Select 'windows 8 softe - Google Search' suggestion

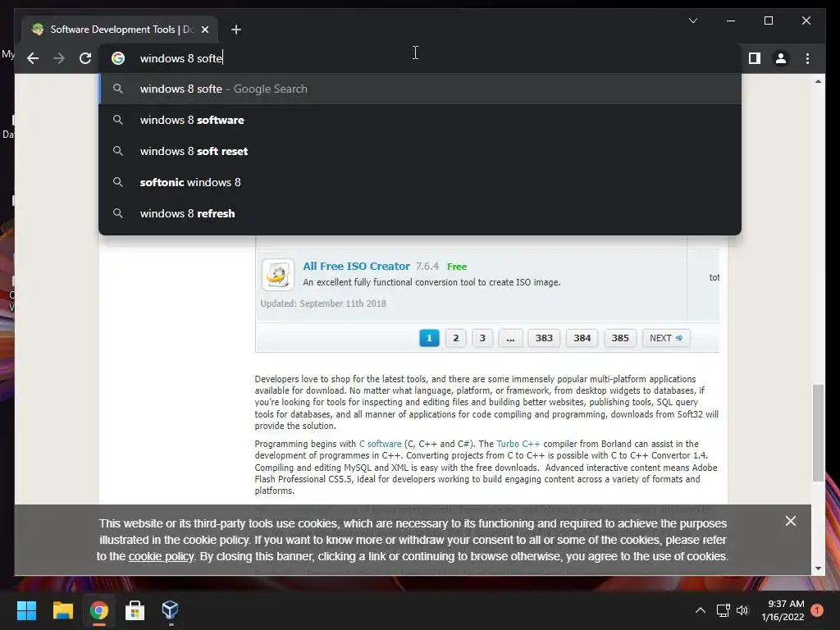420,89
